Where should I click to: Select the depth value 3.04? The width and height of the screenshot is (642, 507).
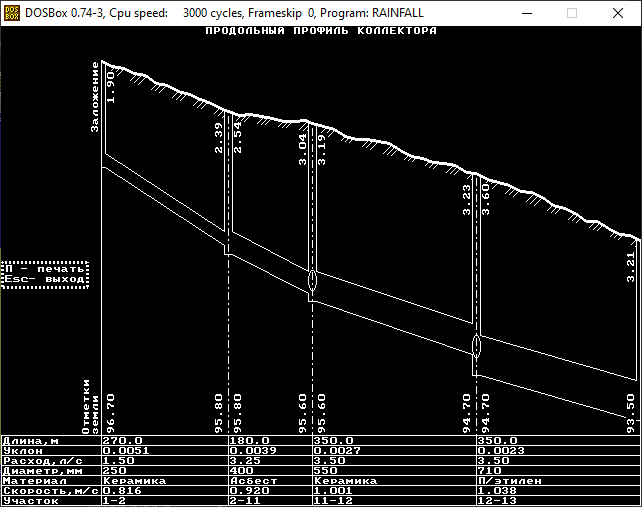click(x=303, y=149)
